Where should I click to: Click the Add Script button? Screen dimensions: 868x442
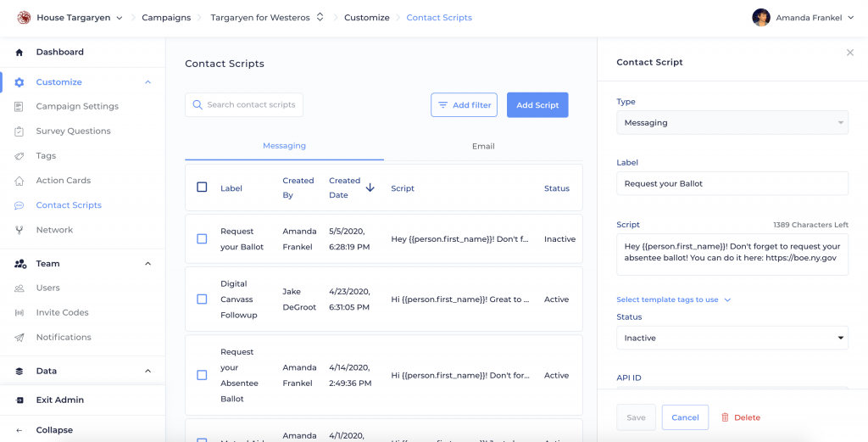point(537,105)
